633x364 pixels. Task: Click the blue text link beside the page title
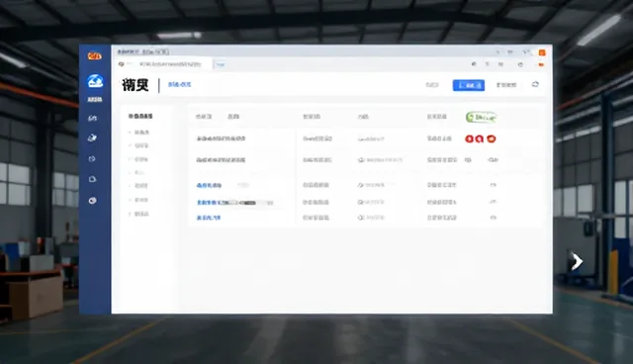click(179, 85)
